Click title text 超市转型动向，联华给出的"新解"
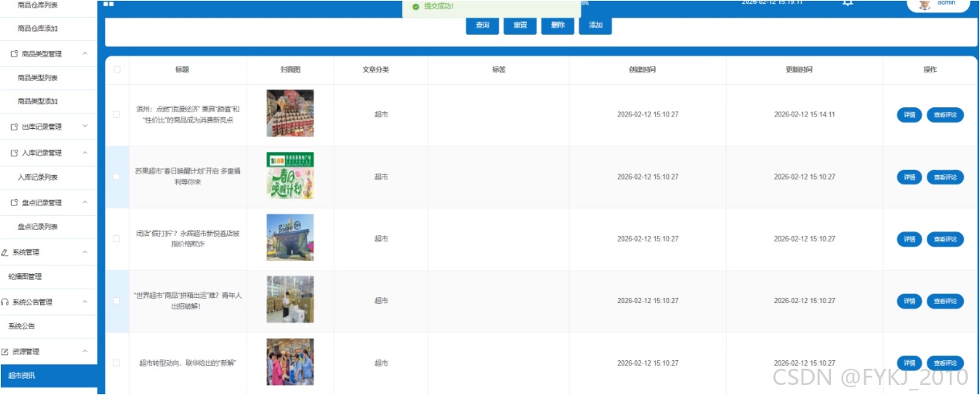 tap(188, 363)
